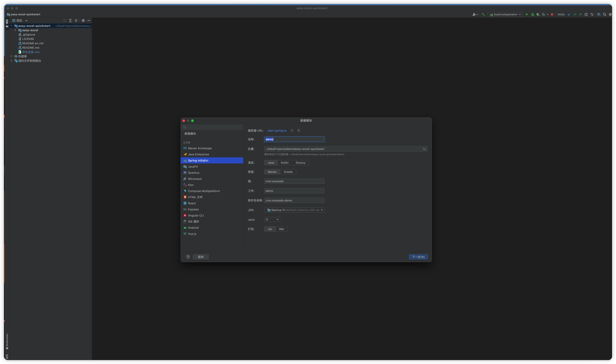
Task: Click the 软件包名称 com.example.demo field
Action: tap(294, 200)
